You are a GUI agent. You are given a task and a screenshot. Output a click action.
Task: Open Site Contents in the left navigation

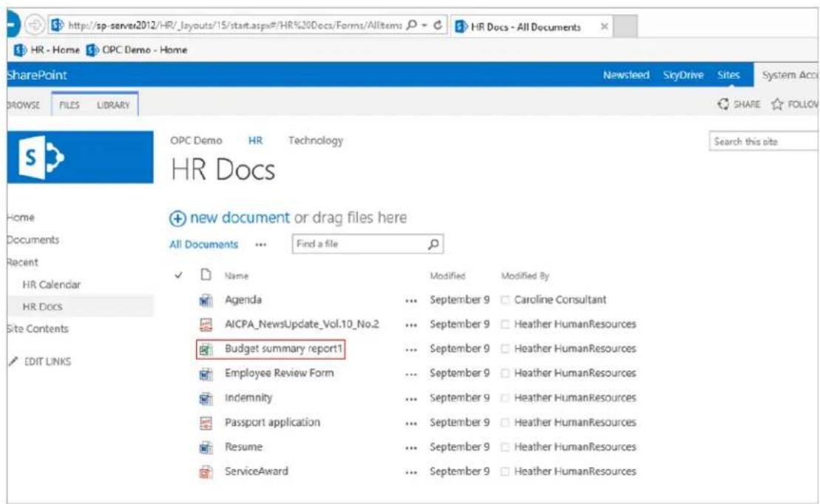tap(37, 329)
